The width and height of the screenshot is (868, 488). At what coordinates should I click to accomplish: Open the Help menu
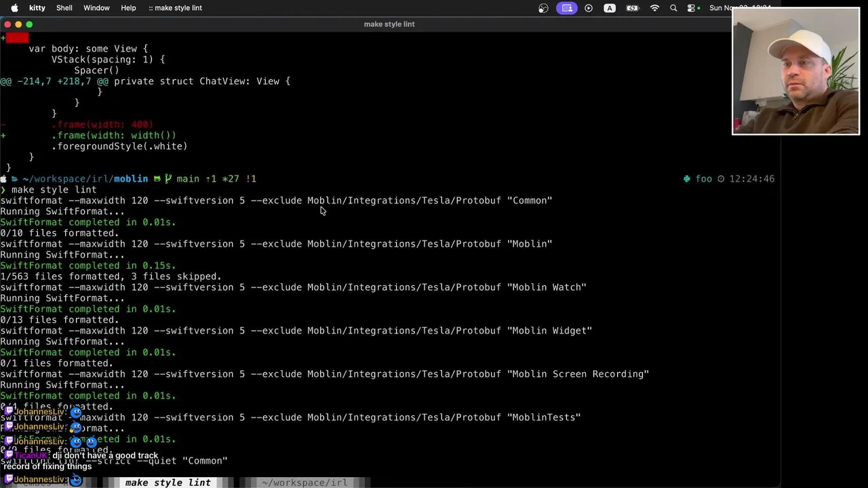(x=128, y=8)
